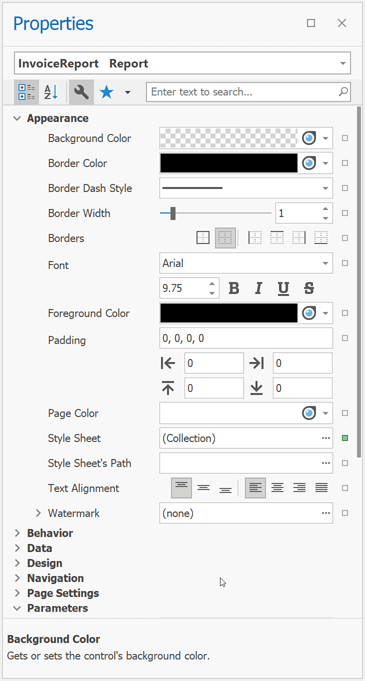The width and height of the screenshot is (365, 681).
Task: Expand the Design category
Action: point(17,563)
